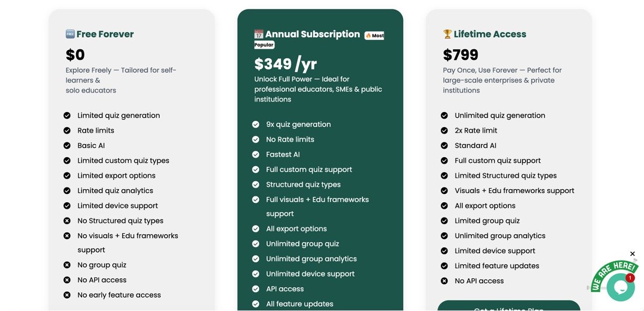The height and width of the screenshot is (311, 644).
Task: Select the Annual Subscription plan heading
Action: tap(313, 34)
